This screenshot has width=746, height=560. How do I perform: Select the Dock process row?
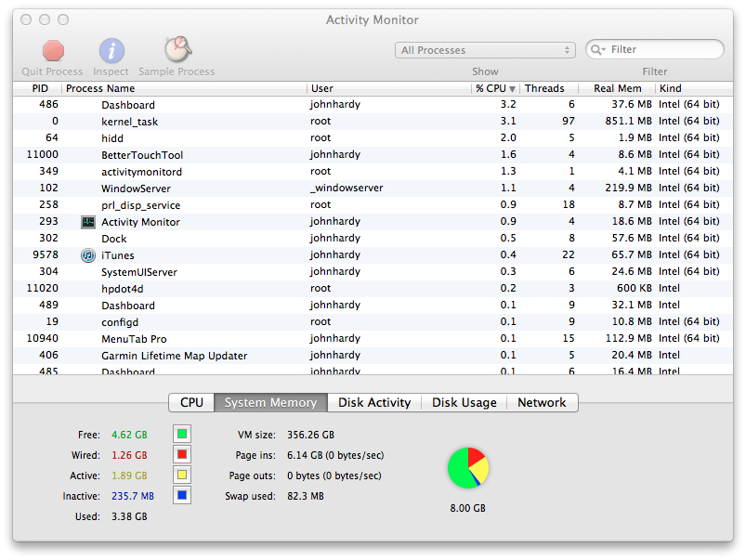[x=373, y=239]
